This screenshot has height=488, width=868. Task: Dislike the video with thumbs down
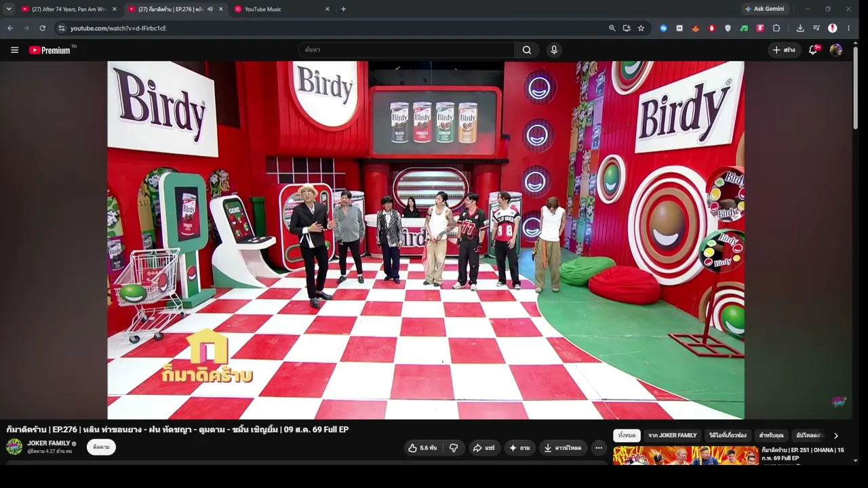pos(454,448)
